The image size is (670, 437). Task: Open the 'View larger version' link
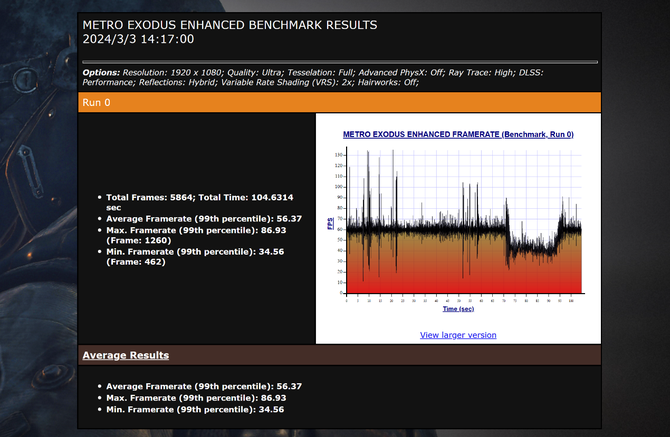point(458,335)
